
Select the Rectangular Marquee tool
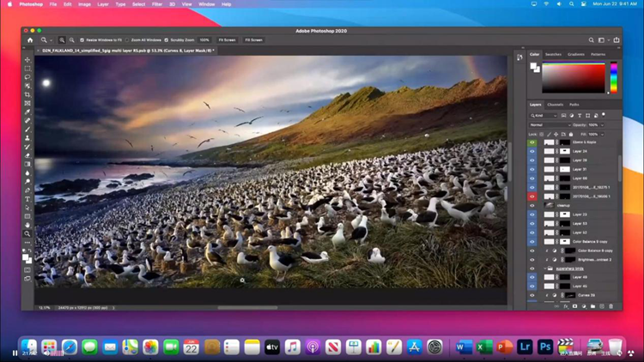pyautogui.click(x=27, y=69)
